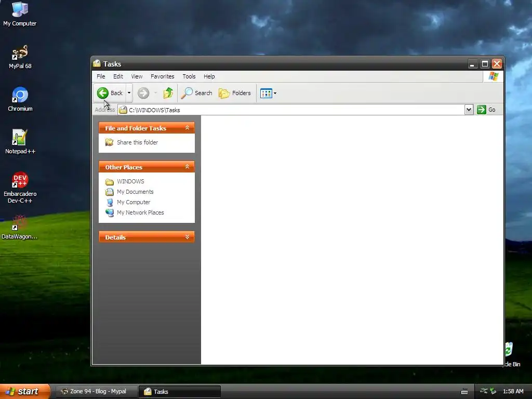The height and width of the screenshot is (399, 532).
Task: Minimize the Tasks window
Action: click(x=472, y=64)
